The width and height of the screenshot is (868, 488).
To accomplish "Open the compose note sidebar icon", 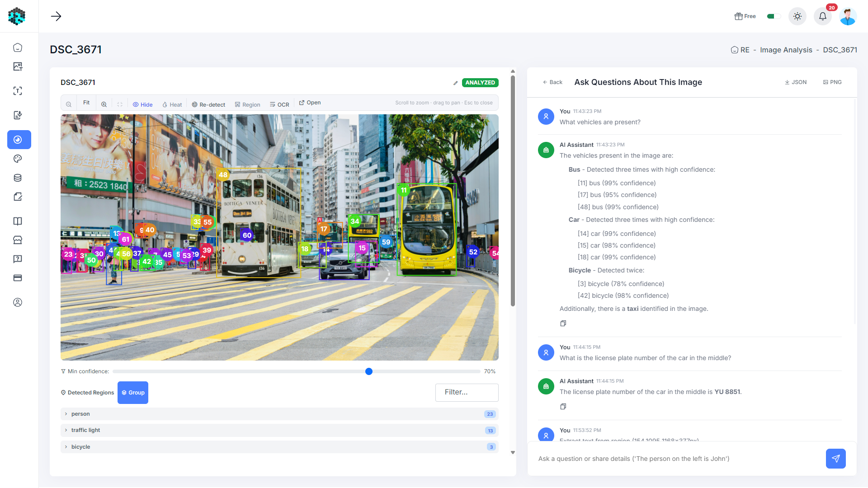I will click(18, 197).
